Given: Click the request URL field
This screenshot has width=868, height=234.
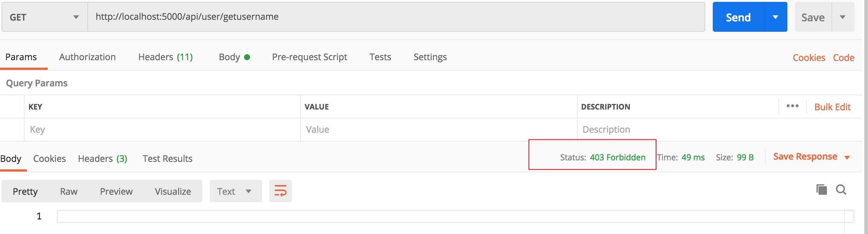Looking at the screenshot, I should tap(396, 17).
